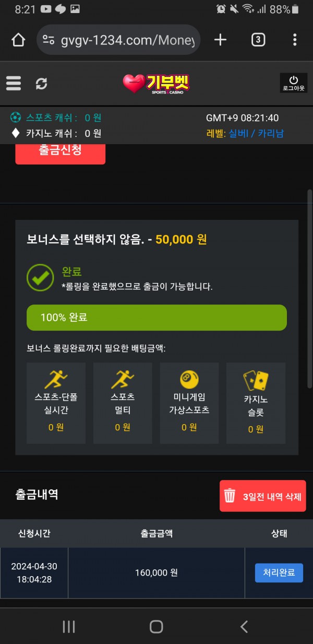Tap the logout power icon
The image size is (313, 644).
pos(294,83)
